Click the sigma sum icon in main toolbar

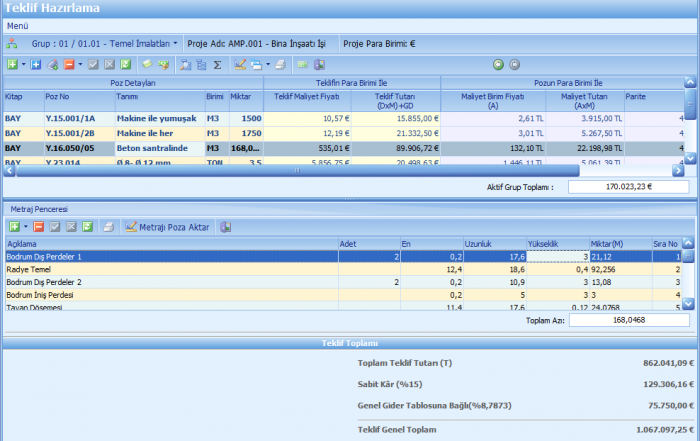[x=217, y=64]
